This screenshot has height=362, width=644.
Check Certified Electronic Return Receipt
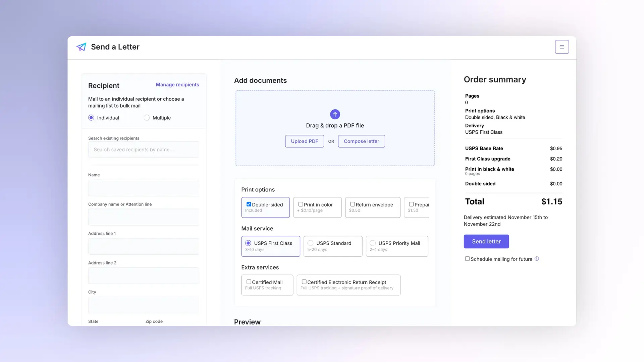(304, 282)
